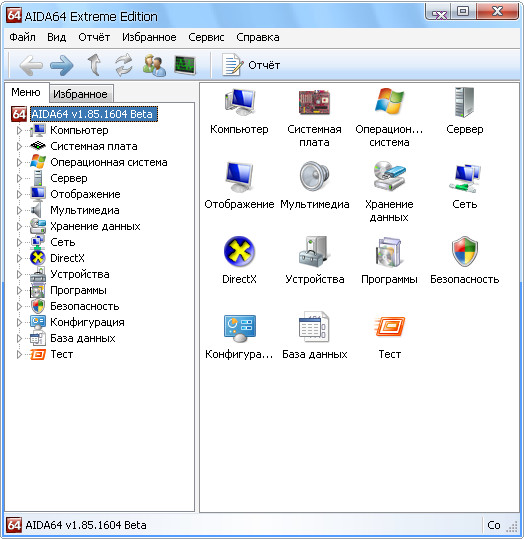Open the Избранное menu in menu bar
This screenshot has width=524, height=539.
click(149, 37)
